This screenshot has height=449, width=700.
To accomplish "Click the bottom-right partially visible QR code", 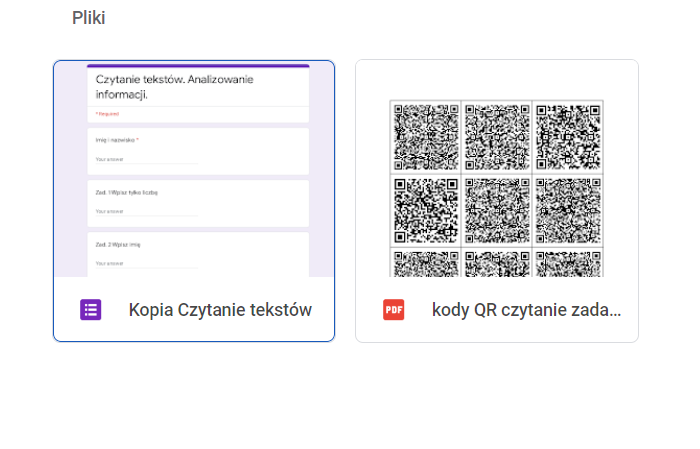I will 568,265.
